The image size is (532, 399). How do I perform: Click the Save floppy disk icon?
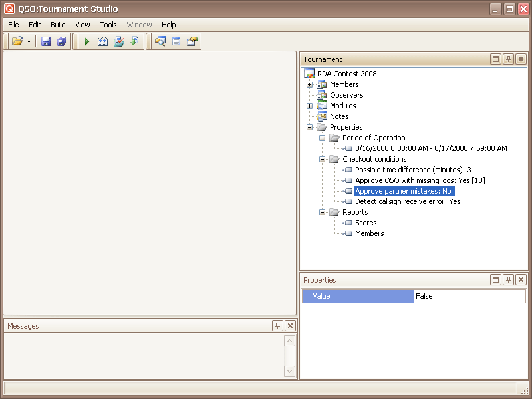click(46, 42)
